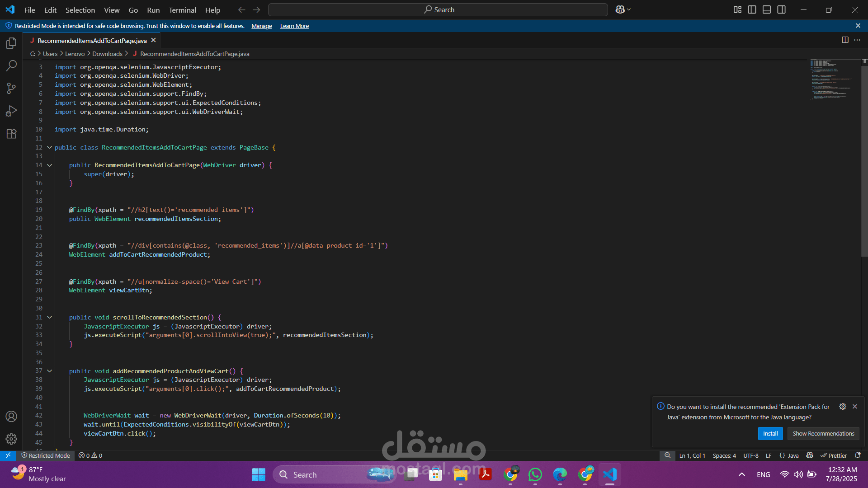The height and width of the screenshot is (488, 868).
Task: Open the Selection menu
Action: click(80, 10)
